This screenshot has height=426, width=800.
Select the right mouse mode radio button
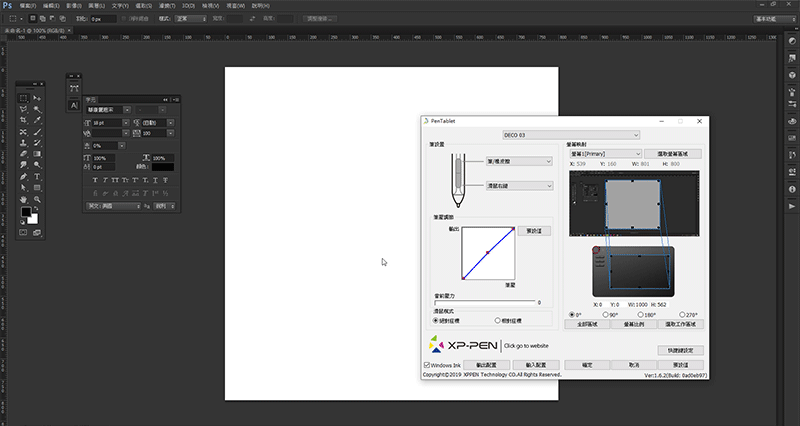497,320
